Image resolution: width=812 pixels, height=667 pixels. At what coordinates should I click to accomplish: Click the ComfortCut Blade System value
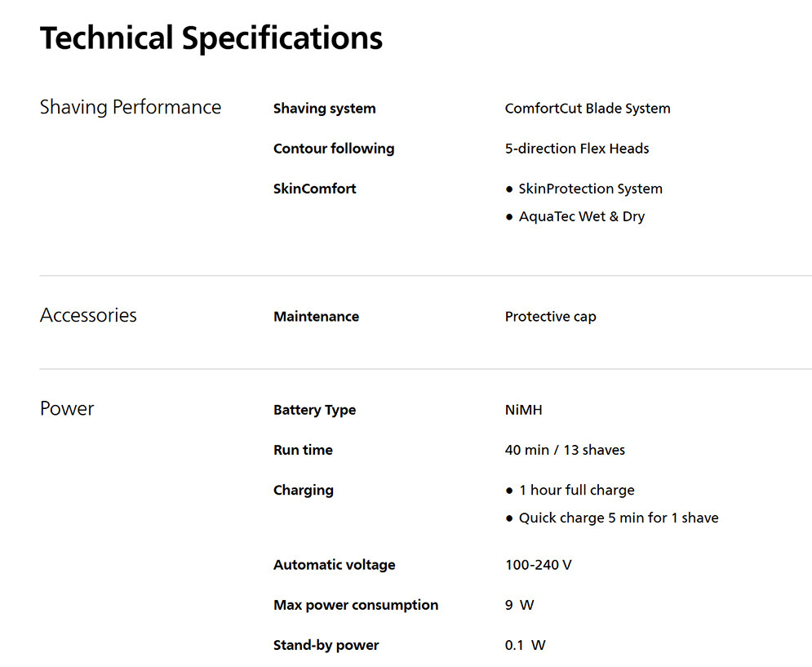tap(588, 109)
